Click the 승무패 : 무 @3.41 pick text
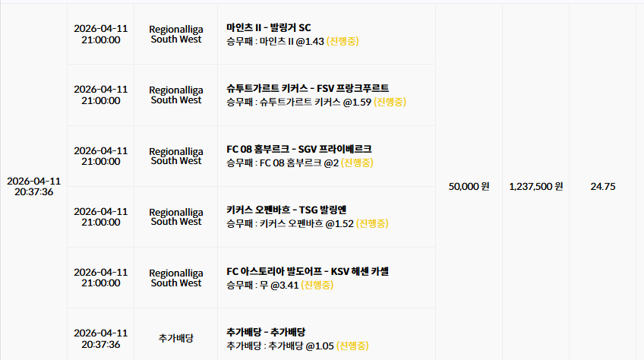The width and height of the screenshot is (644, 360). (263, 285)
